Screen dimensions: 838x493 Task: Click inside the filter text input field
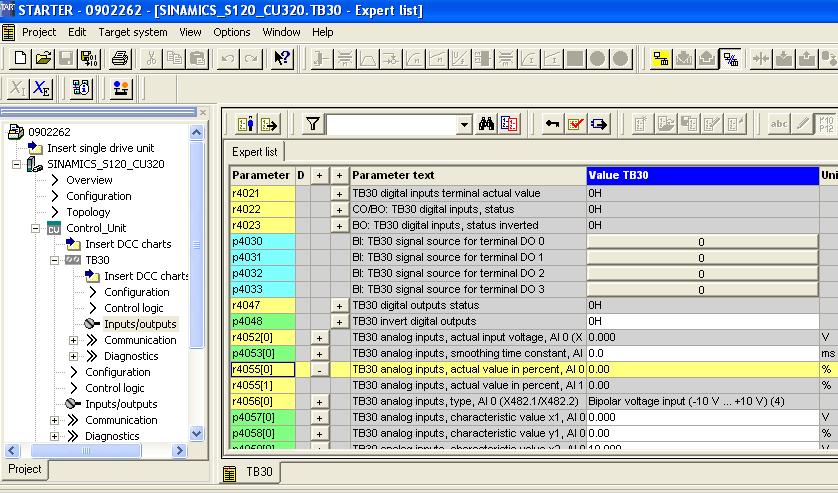(391, 125)
